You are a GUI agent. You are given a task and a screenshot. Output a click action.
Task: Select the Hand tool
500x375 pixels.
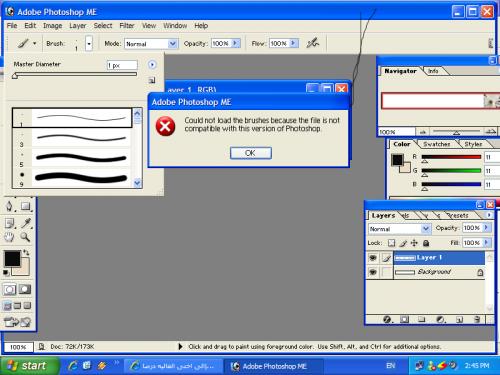(x=9, y=237)
